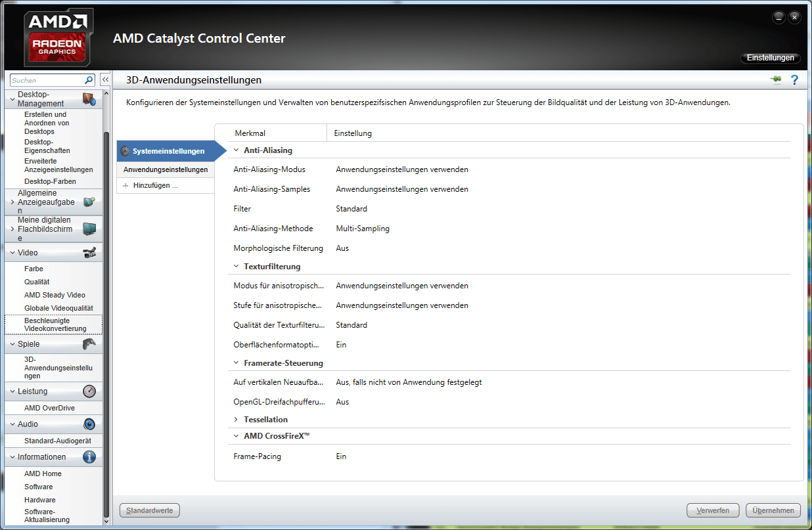Click the Video camera icon
Screen dimensions: 812x530
click(x=89, y=252)
